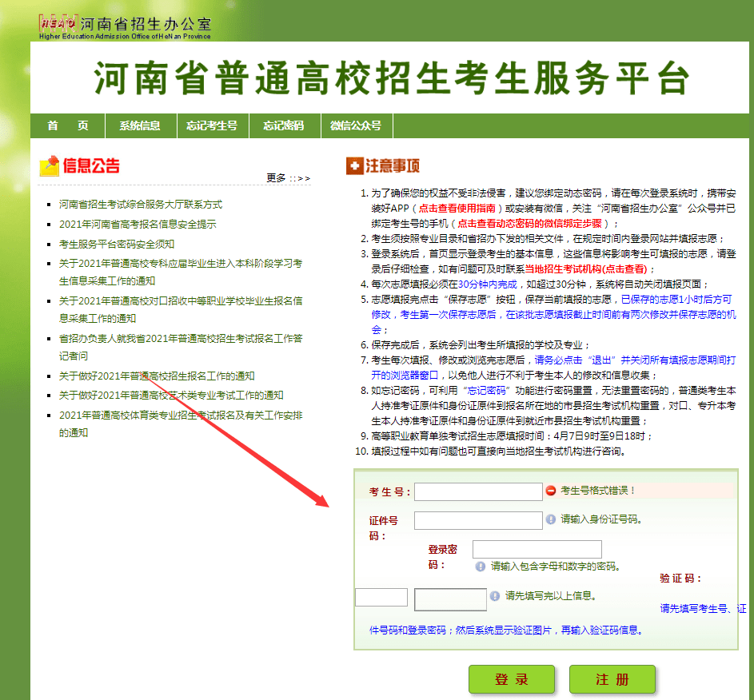Open the 系统信息 navigation tab
This screenshot has width=754, height=700.
pos(141,126)
